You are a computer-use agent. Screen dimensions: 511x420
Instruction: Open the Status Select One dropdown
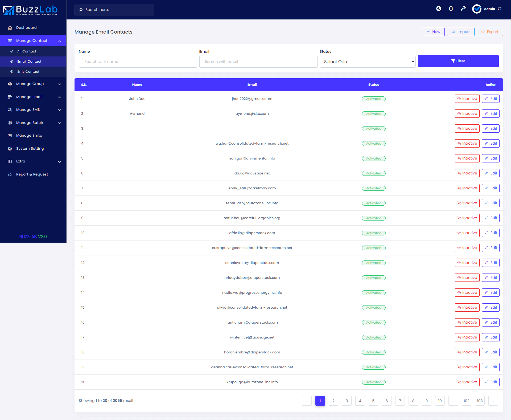click(367, 62)
